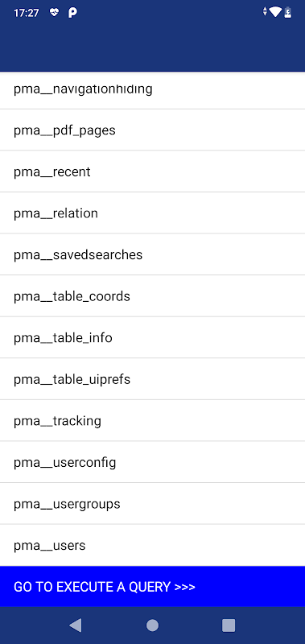Select pma__table_coords list item
This screenshot has width=305, height=644.
click(152, 296)
